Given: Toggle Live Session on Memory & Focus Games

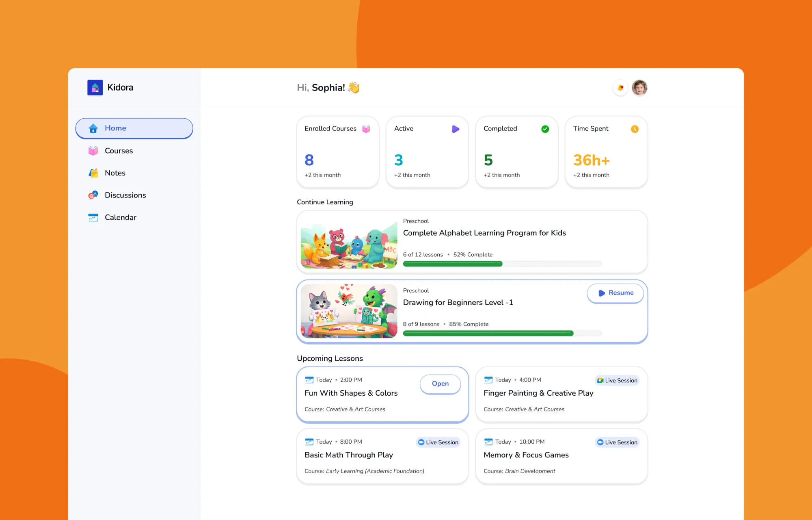Looking at the screenshot, I should point(616,442).
